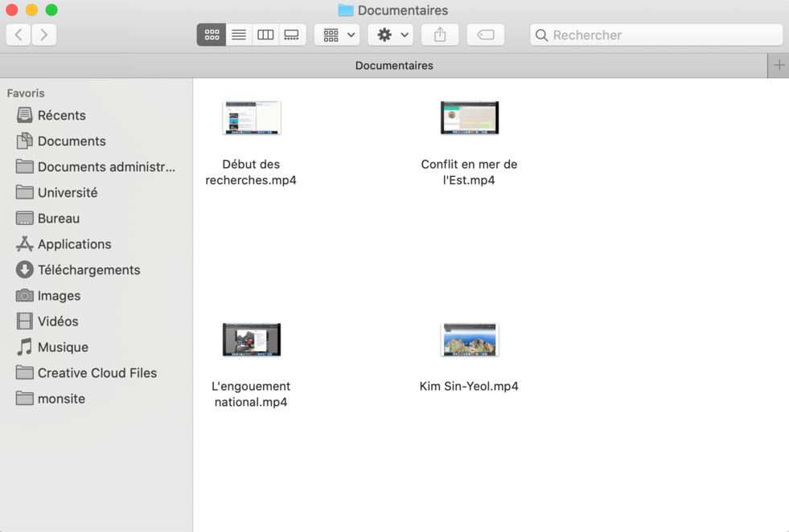Open the gear action menu
This screenshot has width=789, height=532.
point(391,35)
